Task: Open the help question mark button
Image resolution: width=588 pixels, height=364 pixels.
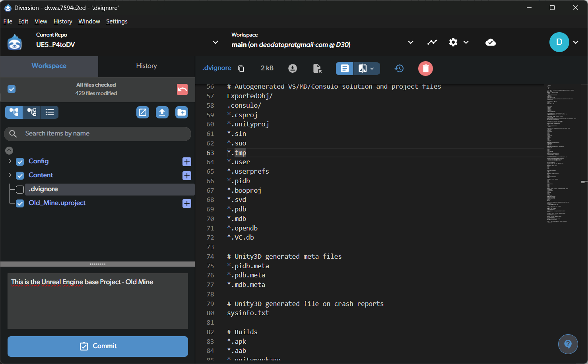Action: (x=568, y=344)
